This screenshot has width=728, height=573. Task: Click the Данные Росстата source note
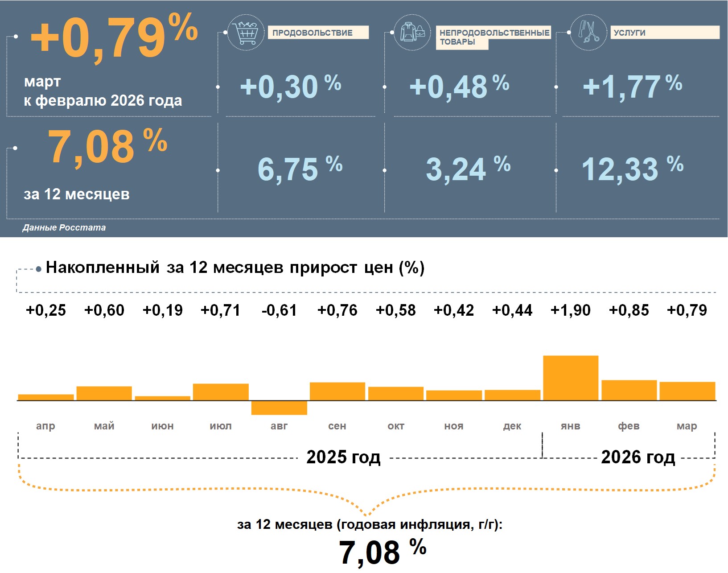click(x=64, y=227)
